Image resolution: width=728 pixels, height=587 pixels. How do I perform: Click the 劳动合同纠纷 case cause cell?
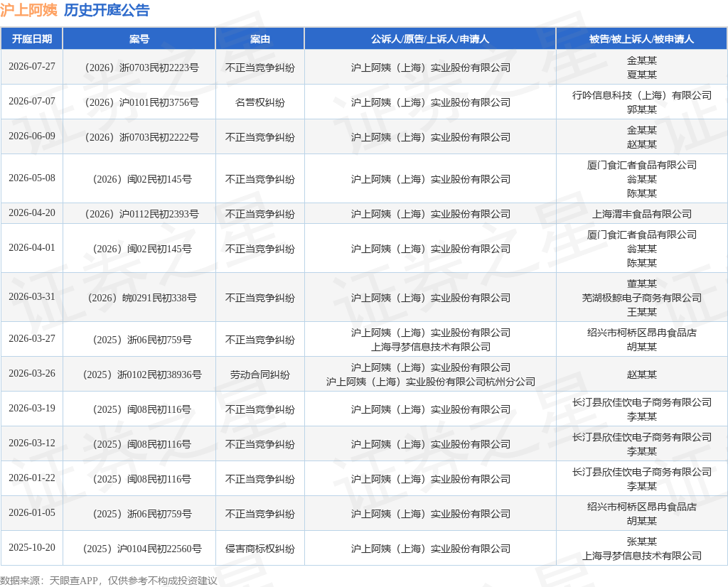pyautogui.click(x=260, y=375)
